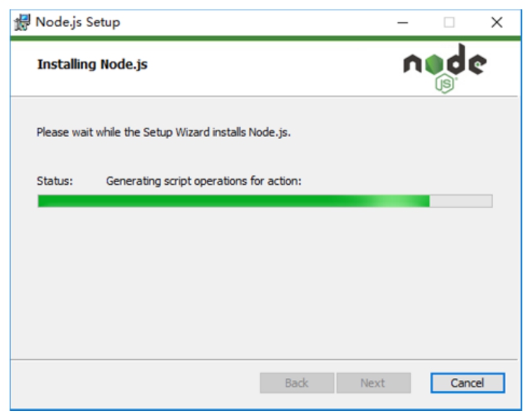532x418 pixels.
Task: Click the Please wait while Setup Wizard text
Action: pos(164,132)
